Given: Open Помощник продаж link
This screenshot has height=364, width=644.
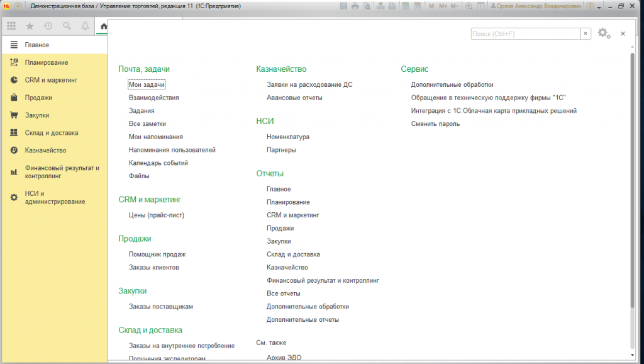Looking at the screenshot, I should (x=157, y=254).
